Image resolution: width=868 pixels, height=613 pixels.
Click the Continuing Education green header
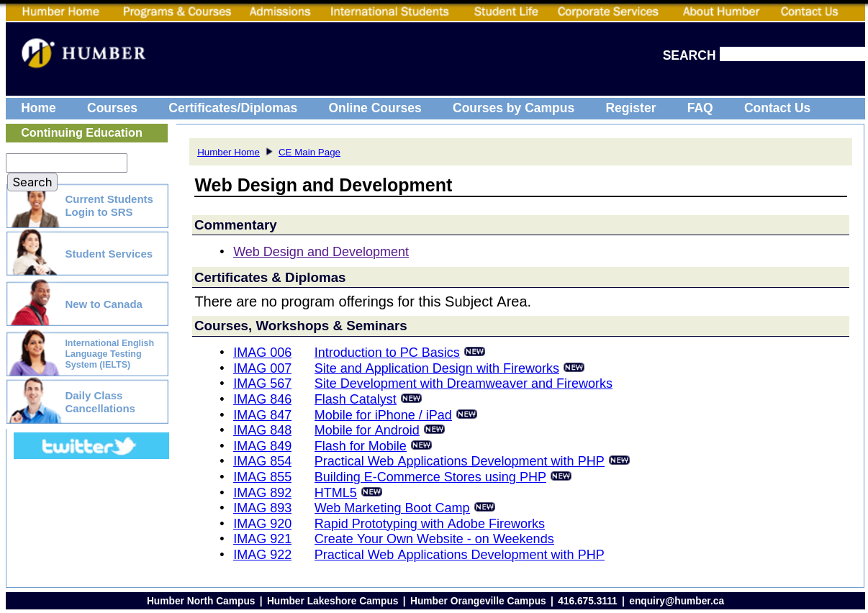[x=86, y=133]
